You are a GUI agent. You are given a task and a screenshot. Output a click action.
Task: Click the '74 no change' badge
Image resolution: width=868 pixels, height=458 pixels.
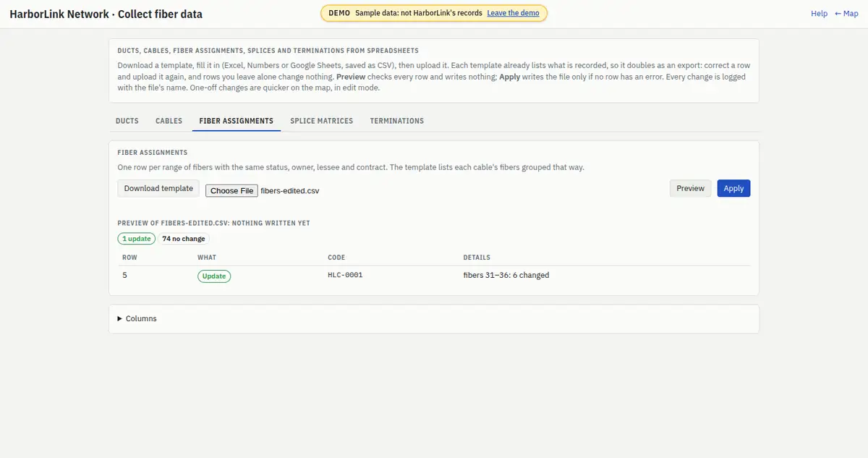tap(184, 238)
